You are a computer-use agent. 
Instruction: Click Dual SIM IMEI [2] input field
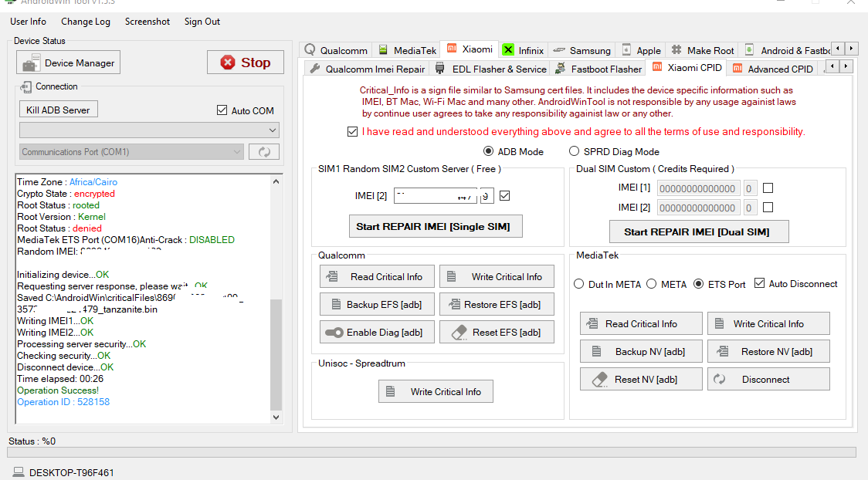point(698,208)
